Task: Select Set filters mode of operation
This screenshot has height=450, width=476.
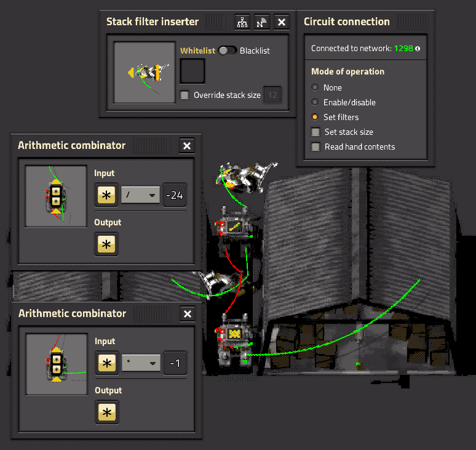Action: pyautogui.click(x=315, y=117)
